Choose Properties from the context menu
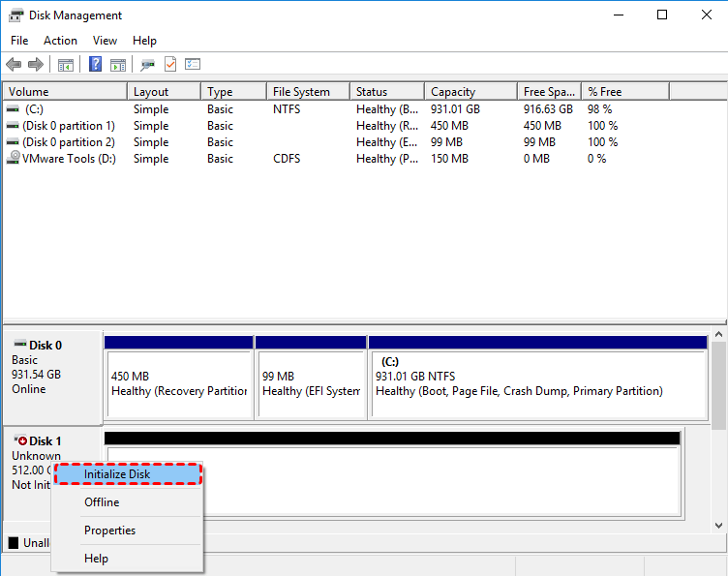The image size is (728, 576). pyautogui.click(x=109, y=531)
